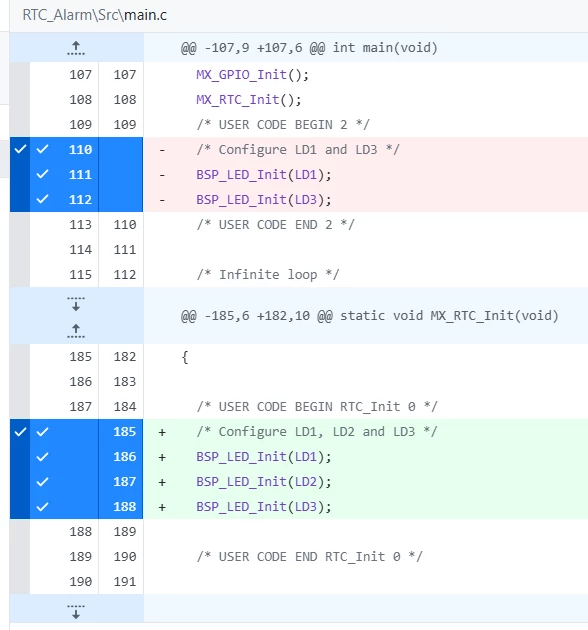588x630 pixels.
Task: Click the '/* USER CODE END 2 */' line
Action: (x=275, y=224)
